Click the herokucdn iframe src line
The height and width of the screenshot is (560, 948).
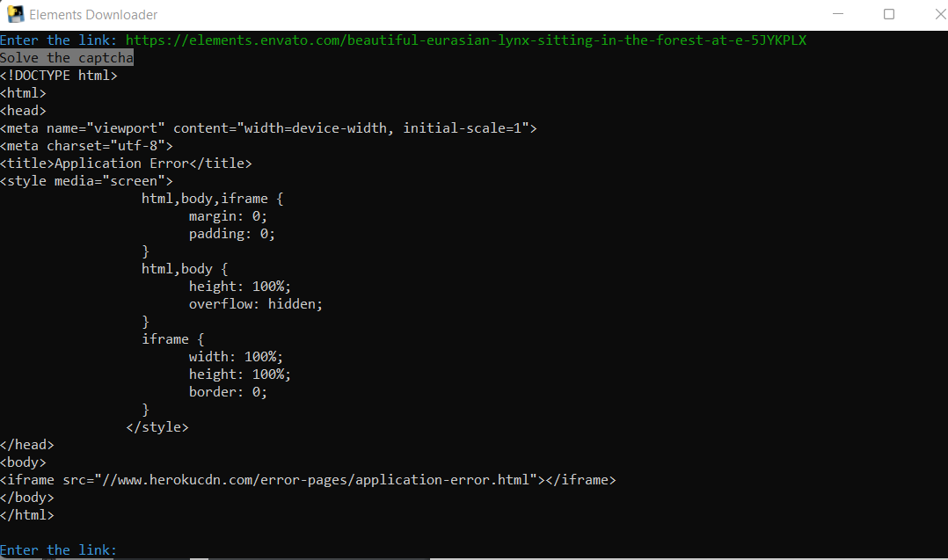[308, 480]
